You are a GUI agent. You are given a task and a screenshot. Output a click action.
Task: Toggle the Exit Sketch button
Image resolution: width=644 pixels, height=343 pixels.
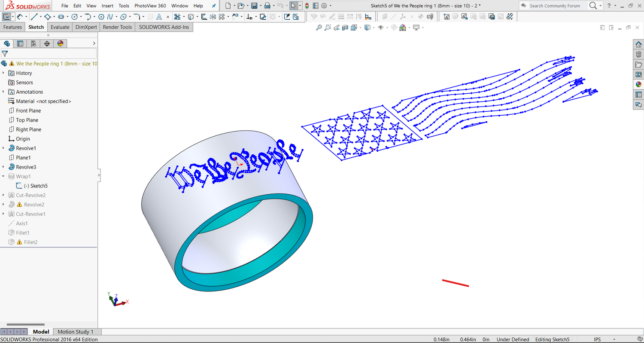tap(7, 17)
